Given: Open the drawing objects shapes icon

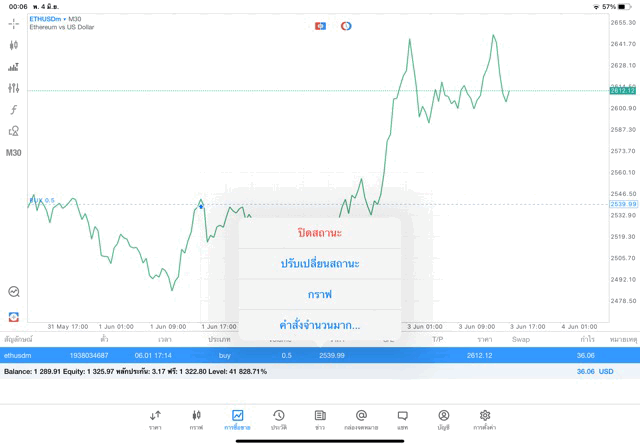Looking at the screenshot, I should [14, 131].
